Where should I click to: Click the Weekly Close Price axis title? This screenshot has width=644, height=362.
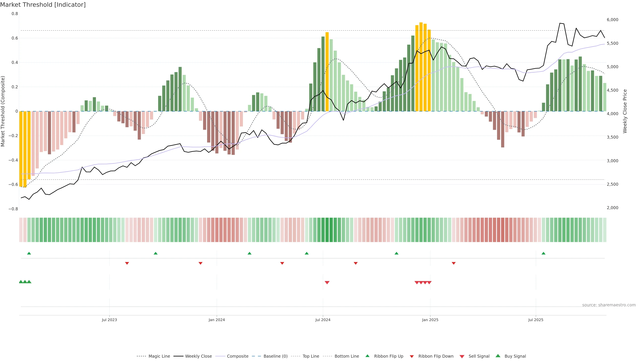click(625, 111)
